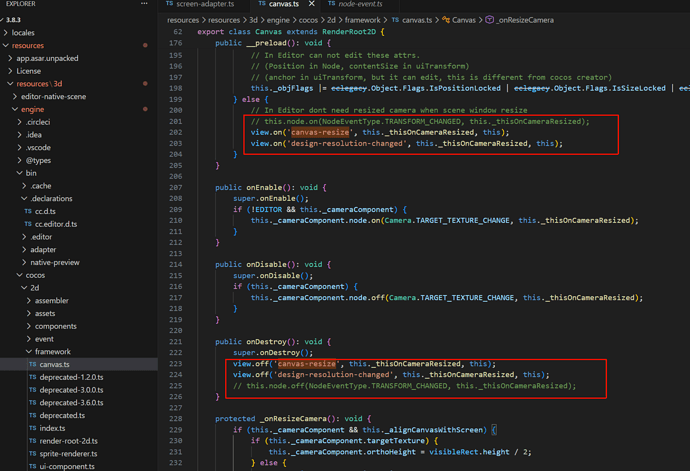Switch to screen-adapter.ts tab
This screenshot has height=471, width=690.
click(x=200, y=4)
